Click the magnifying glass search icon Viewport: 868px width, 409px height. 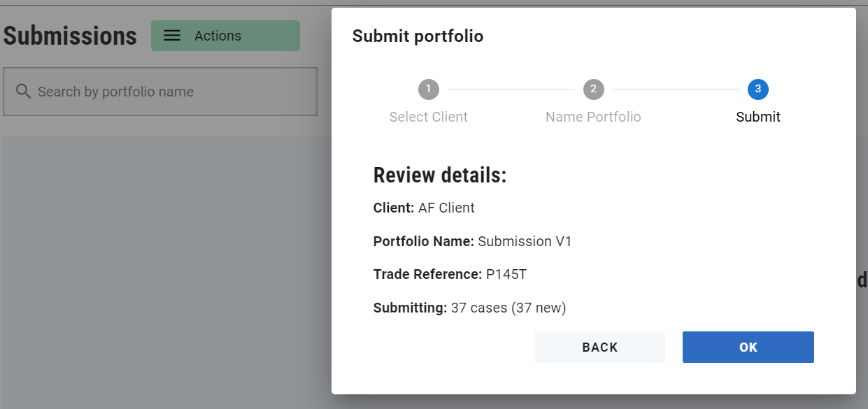23,92
